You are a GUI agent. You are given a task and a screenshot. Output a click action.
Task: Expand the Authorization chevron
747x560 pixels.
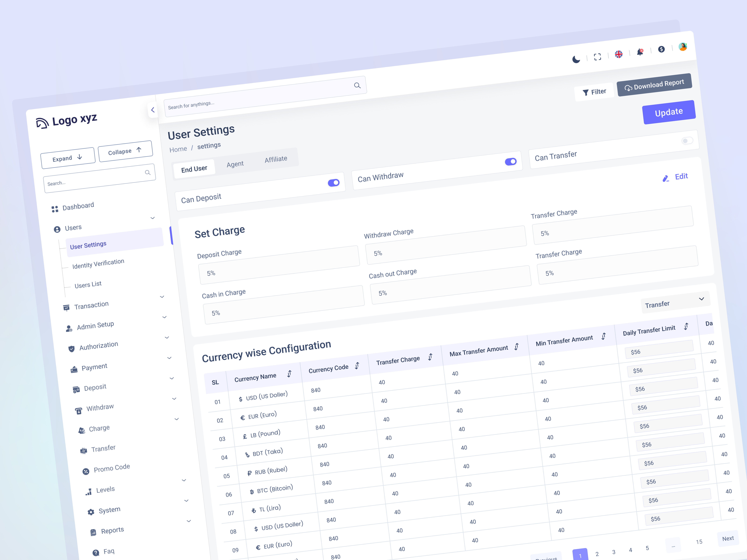click(167, 338)
